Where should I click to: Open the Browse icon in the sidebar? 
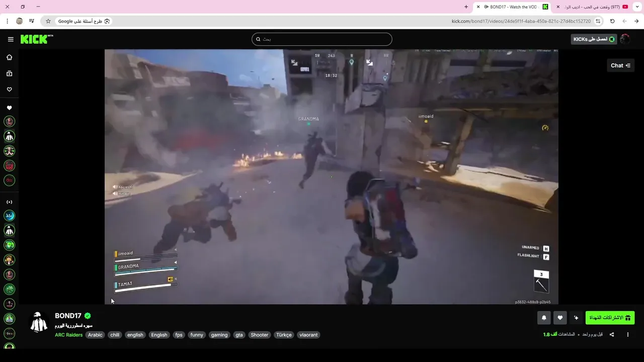point(9,73)
